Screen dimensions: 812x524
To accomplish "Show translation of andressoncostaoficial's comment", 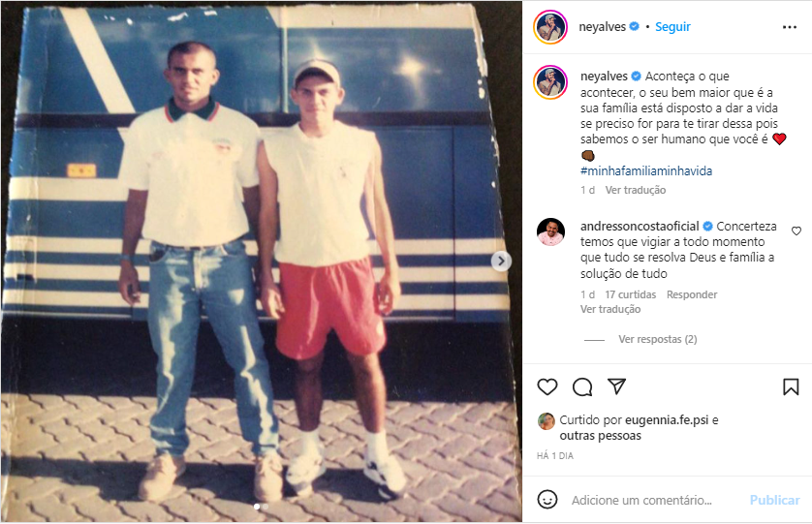I will click(x=610, y=309).
